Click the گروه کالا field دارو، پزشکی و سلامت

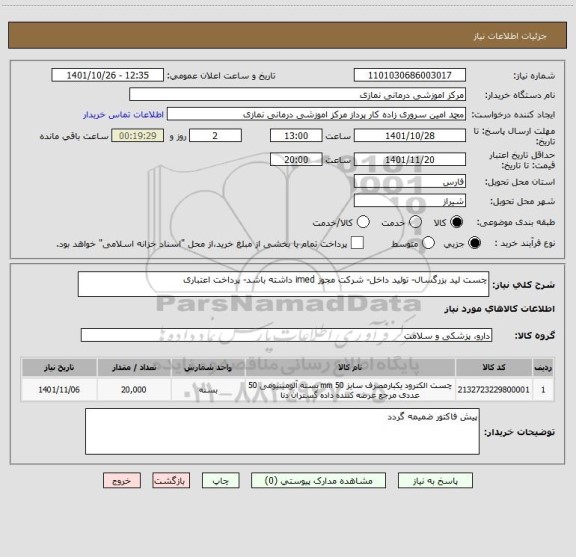(x=286, y=335)
